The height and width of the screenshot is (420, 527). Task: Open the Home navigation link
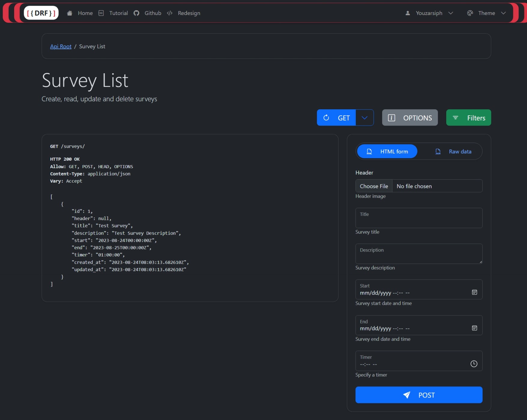[x=85, y=13]
